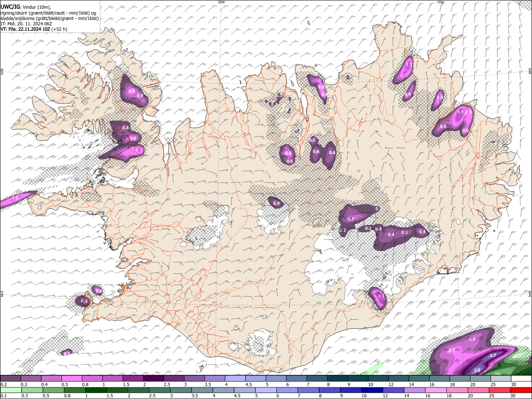
Task: Click the '3.7' precipitation value on the map
Action: click(493, 356)
